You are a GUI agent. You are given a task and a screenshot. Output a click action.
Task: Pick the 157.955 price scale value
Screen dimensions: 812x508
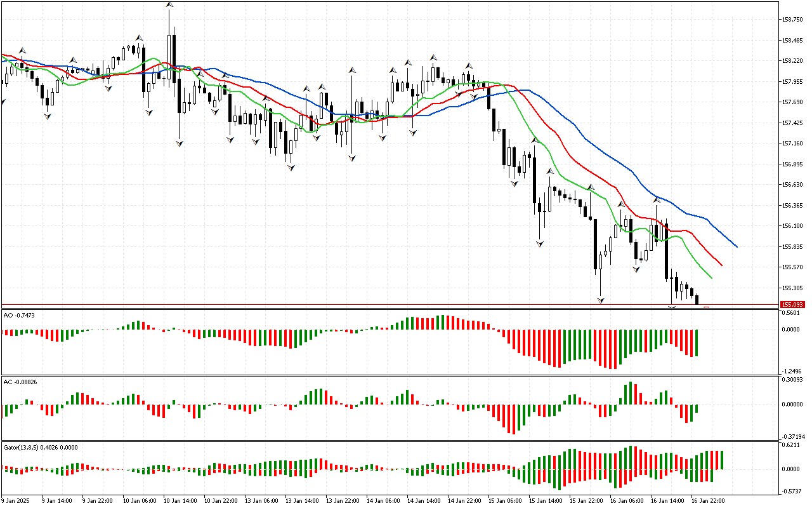click(792, 82)
